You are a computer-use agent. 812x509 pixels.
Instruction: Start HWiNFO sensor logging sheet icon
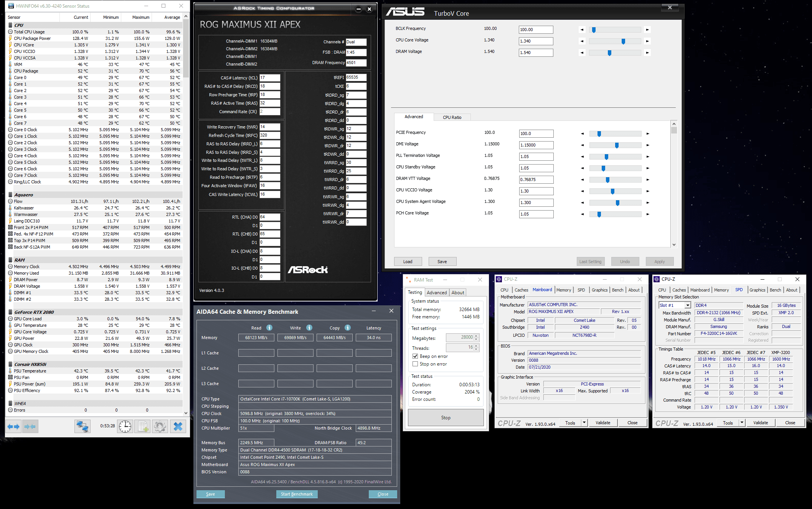(143, 426)
